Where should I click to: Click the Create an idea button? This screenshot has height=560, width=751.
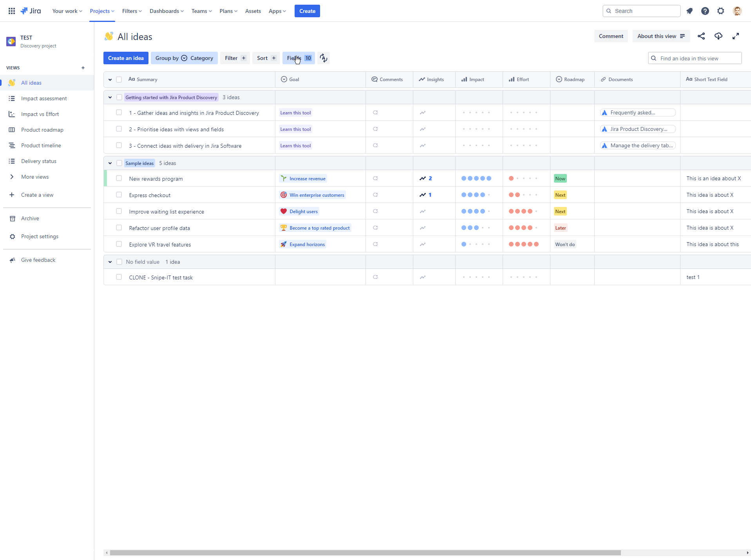(x=125, y=58)
